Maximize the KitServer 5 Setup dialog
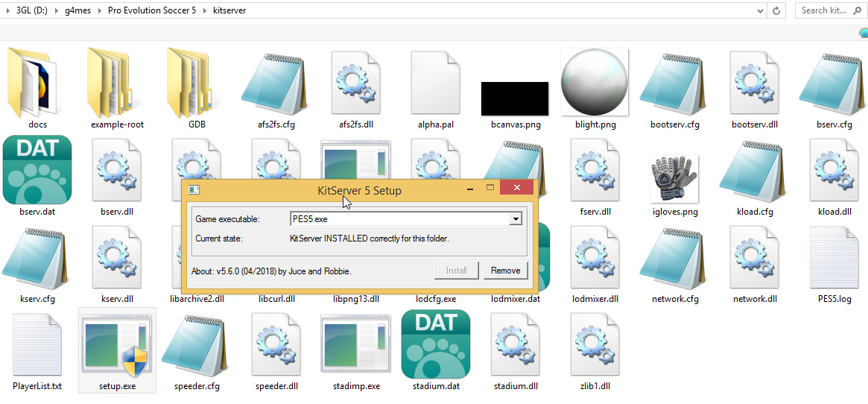 [490, 189]
